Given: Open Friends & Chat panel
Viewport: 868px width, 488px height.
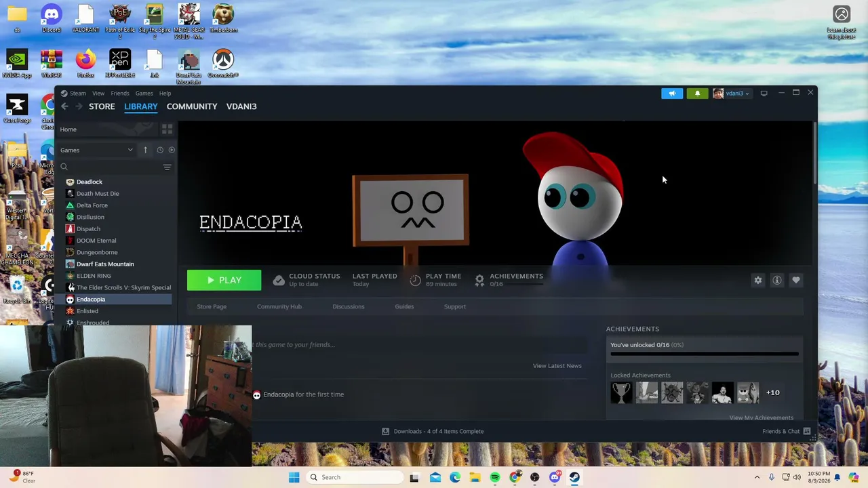Looking at the screenshot, I should (x=786, y=431).
